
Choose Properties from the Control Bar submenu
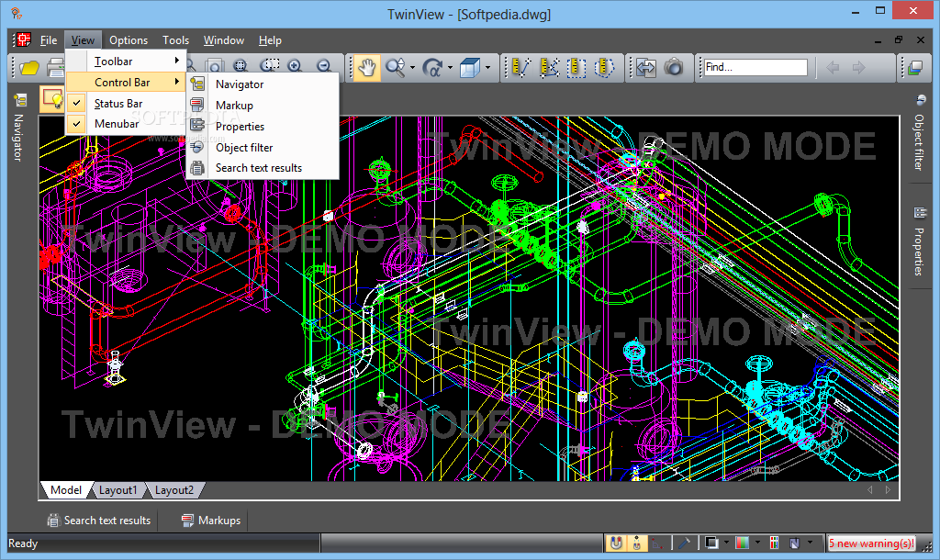coord(263,126)
